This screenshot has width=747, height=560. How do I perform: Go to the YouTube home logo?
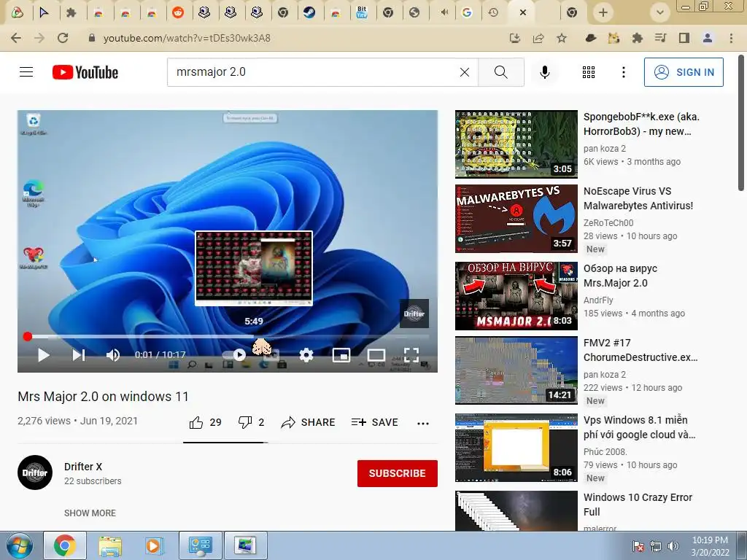(85, 72)
